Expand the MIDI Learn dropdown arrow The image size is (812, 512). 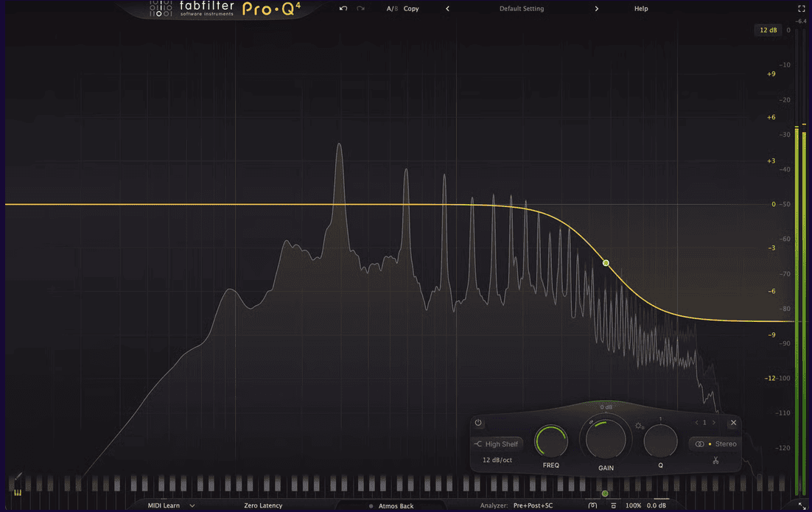click(192, 505)
